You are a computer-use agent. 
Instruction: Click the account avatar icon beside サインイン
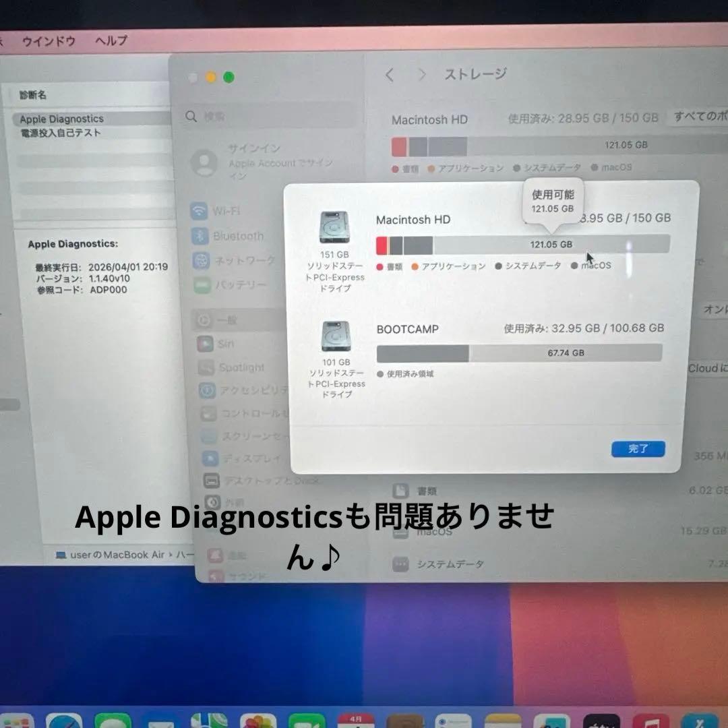(204, 162)
